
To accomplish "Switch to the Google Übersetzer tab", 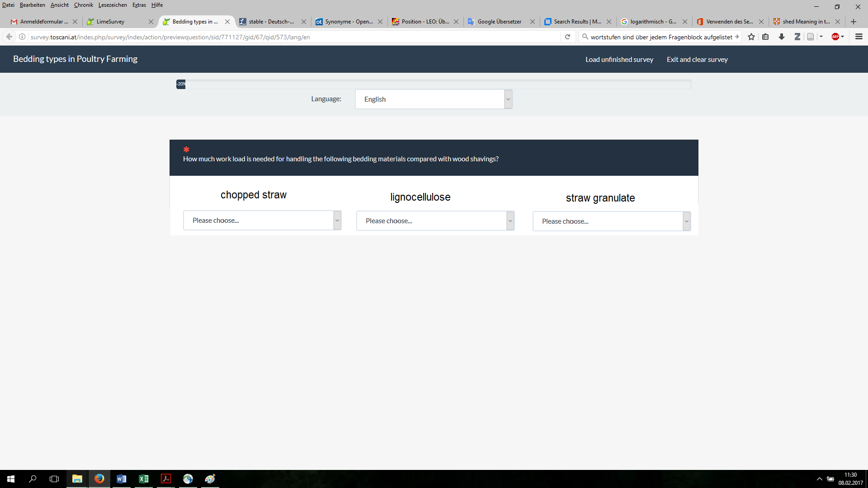I will 499,22.
